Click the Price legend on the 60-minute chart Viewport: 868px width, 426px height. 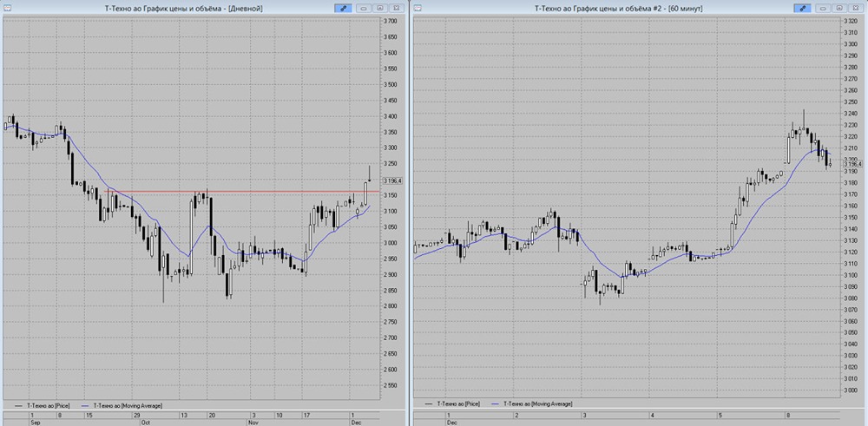457,403
